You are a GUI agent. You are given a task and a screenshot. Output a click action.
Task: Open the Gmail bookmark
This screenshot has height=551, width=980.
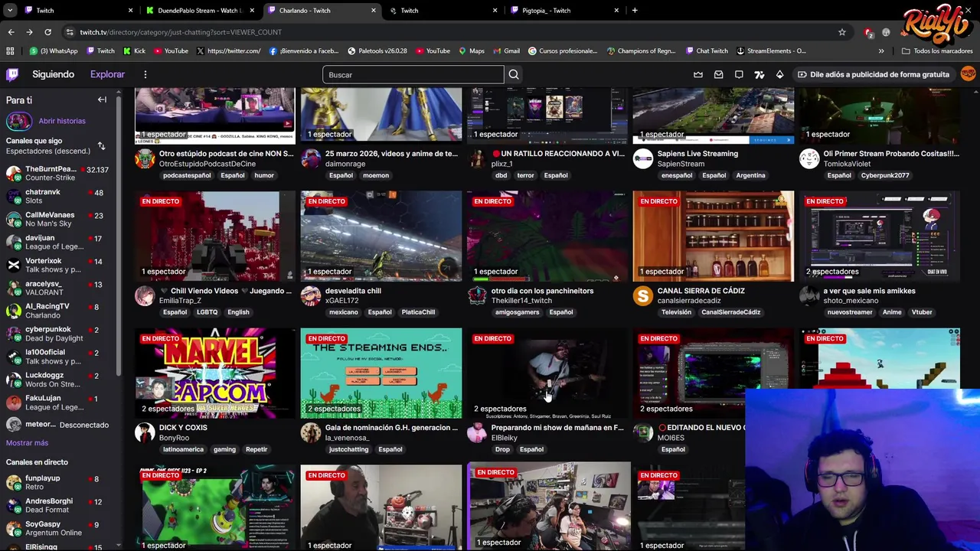(506, 51)
